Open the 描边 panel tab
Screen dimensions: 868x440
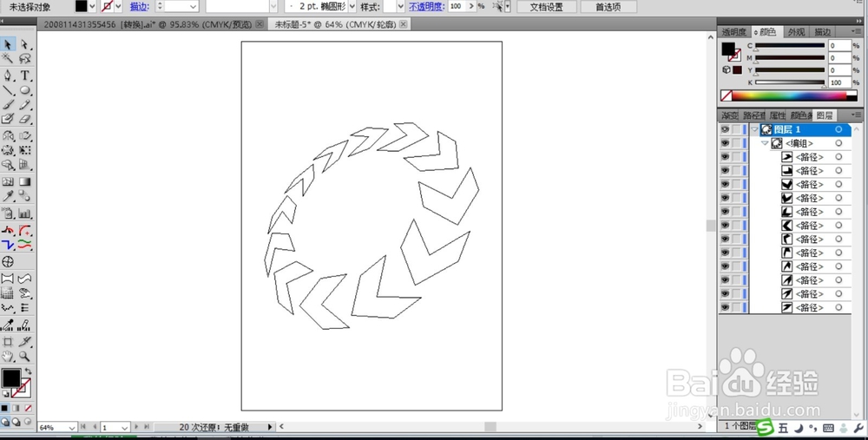coord(823,32)
